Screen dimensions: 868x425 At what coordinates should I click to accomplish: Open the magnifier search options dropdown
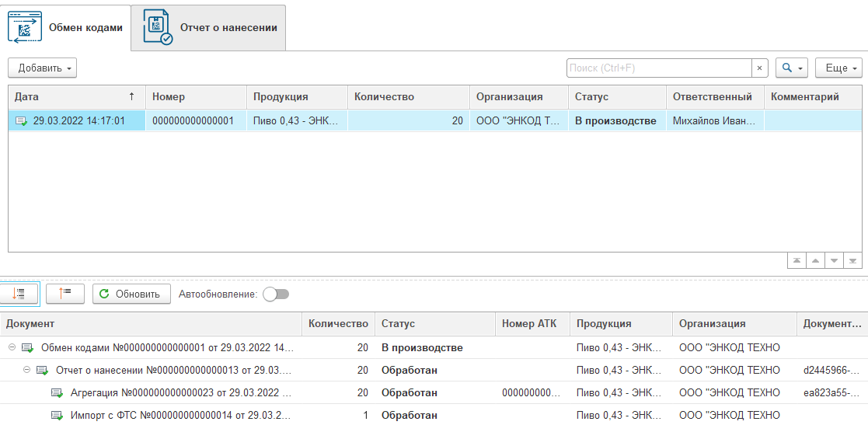(793, 68)
